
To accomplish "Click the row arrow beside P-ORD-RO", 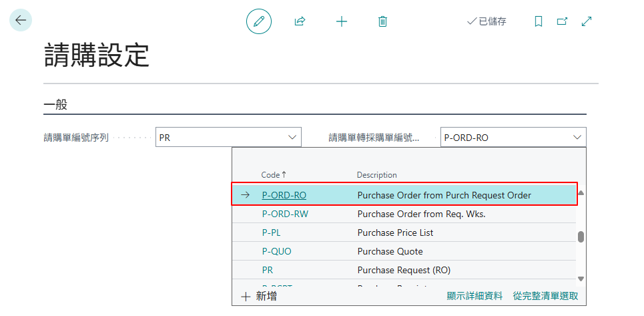I will click(x=245, y=195).
